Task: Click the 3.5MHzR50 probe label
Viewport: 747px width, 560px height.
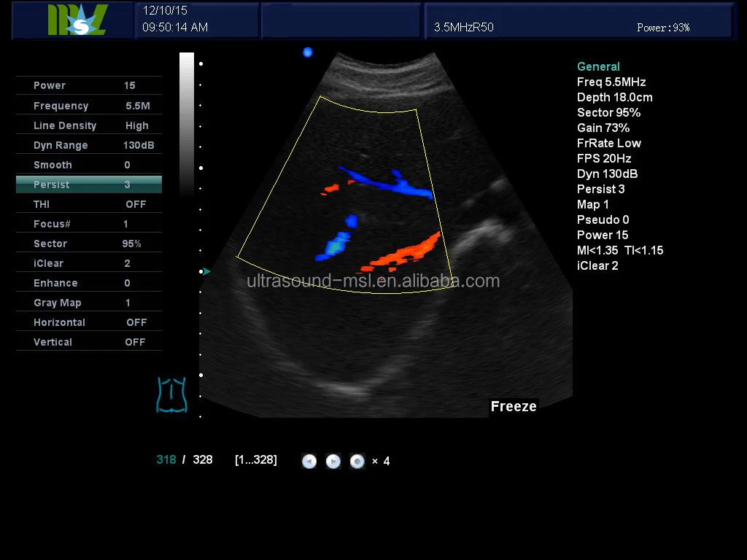Action: point(464,28)
